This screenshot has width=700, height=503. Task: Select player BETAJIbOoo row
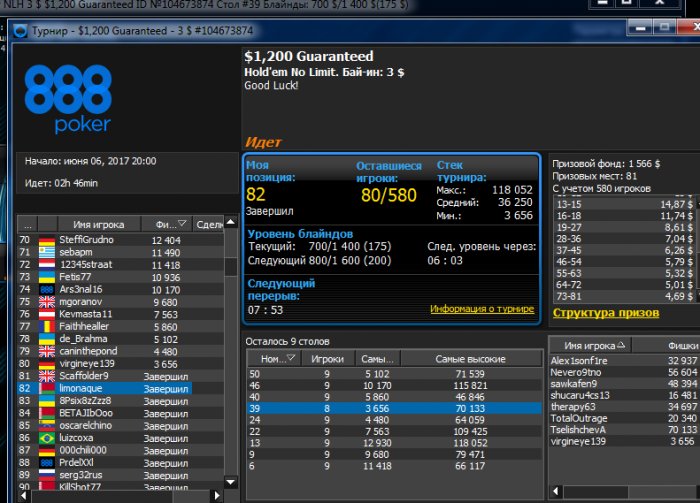120,413
